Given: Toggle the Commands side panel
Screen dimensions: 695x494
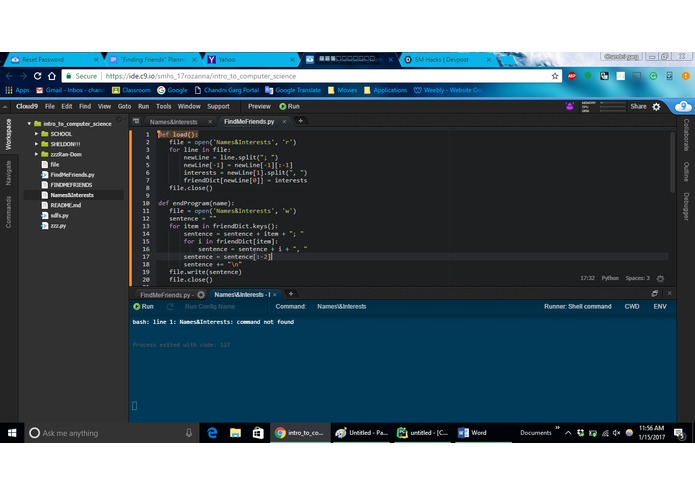Looking at the screenshot, I should [x=8, y=212].
